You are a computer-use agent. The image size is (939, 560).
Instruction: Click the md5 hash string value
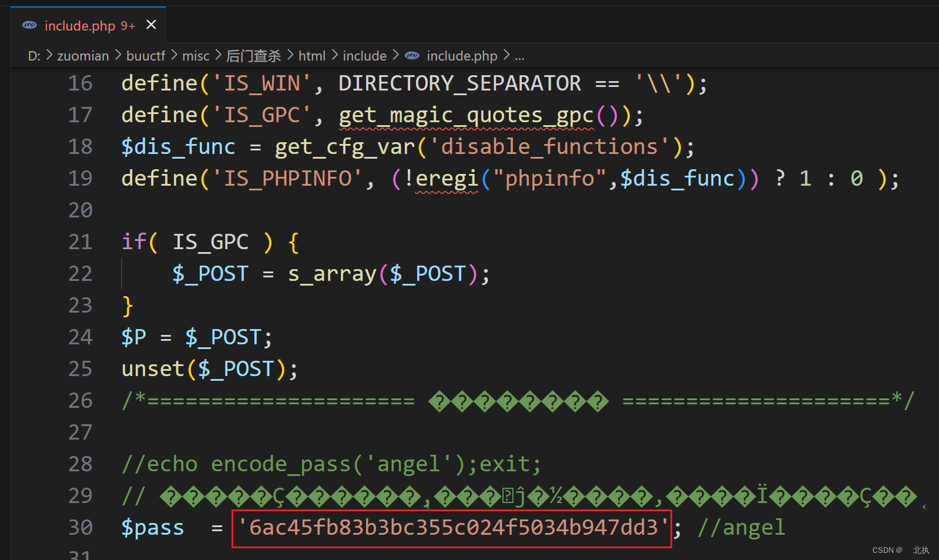coord(452,528)
